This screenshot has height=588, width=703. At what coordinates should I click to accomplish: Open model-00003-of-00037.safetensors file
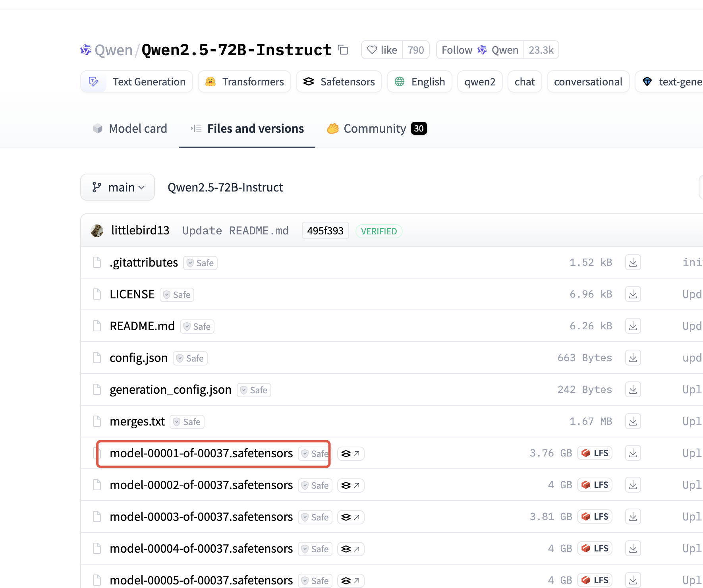[201, 516]
